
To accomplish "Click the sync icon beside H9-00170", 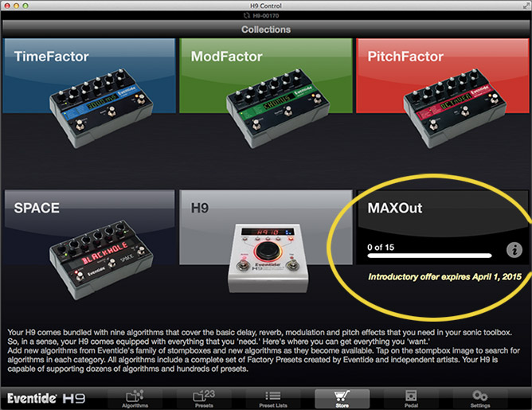I will click(x=247, y=16).
